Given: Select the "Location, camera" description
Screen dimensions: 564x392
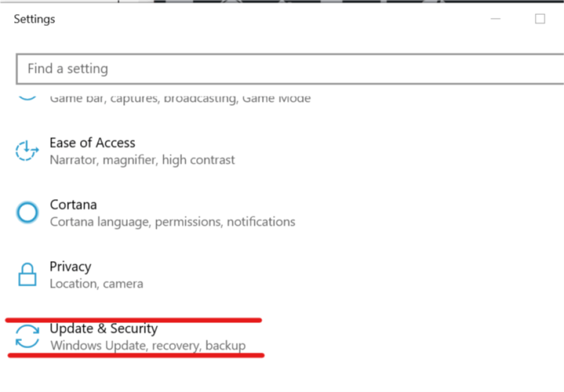Looking at the screenshot, I should [x=96, y=284].
